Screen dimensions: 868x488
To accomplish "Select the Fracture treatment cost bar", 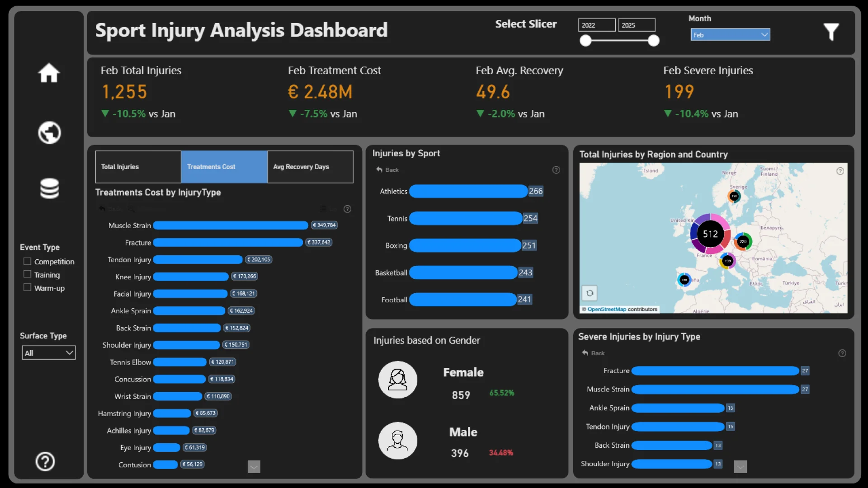I will click(x=228, y=243).
